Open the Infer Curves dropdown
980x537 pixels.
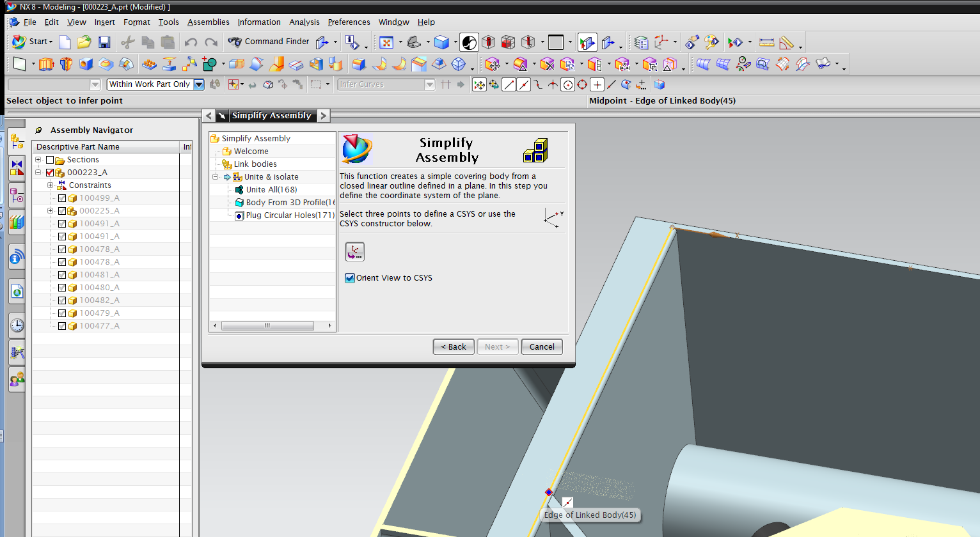tap(430, 84)
